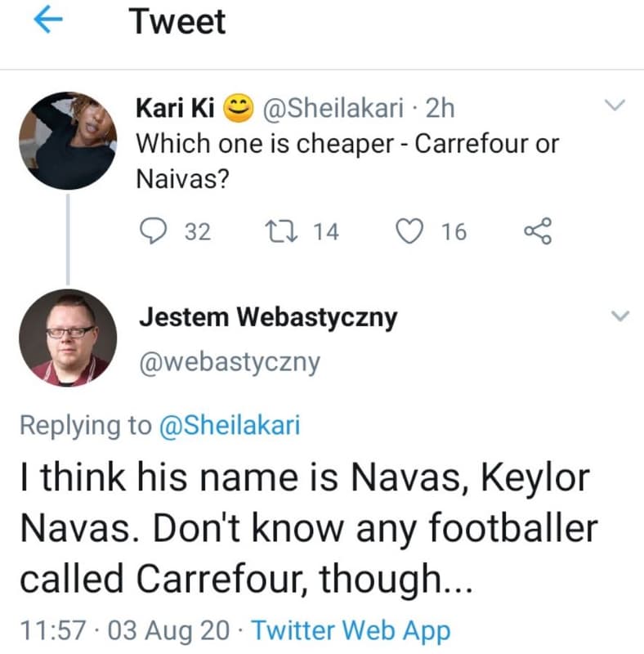Select the Tweet header title
Viewport: 644px width, 654px height.
click(177, 21)
